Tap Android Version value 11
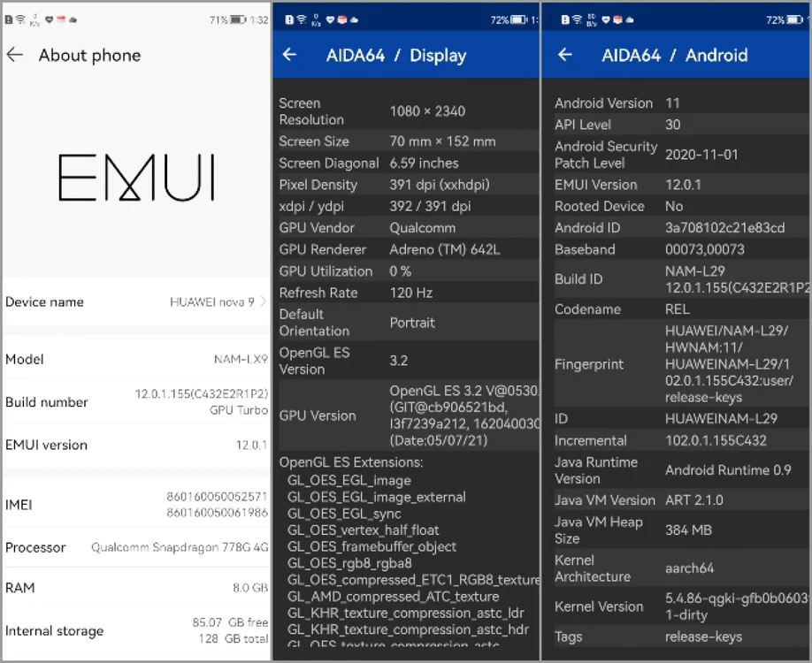The height and width of the screenshot is (663, 812). pyautogui.click(x=672, y=103)
